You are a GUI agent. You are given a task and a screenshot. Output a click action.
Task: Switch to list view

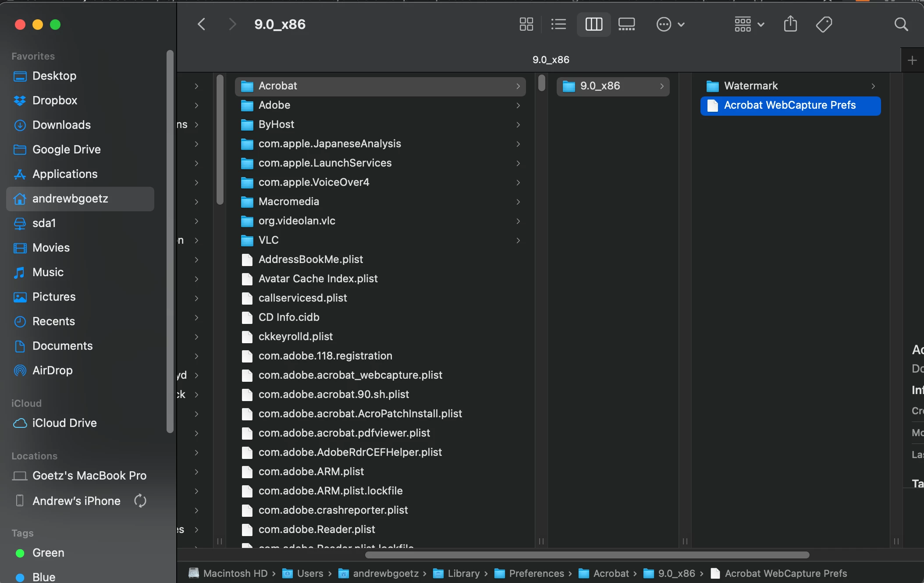558,24
